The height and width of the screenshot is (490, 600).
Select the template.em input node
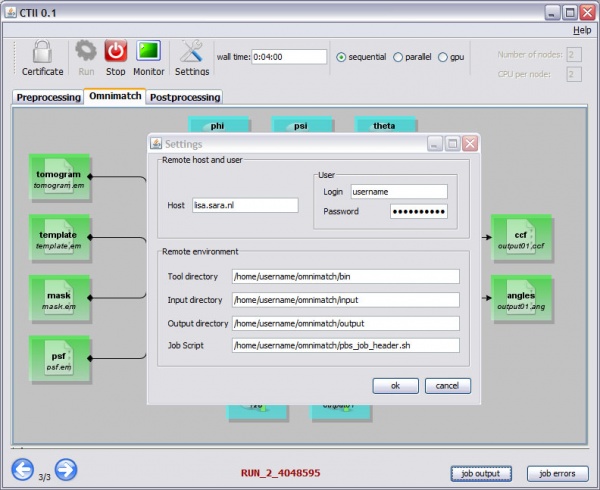[59, 240]
